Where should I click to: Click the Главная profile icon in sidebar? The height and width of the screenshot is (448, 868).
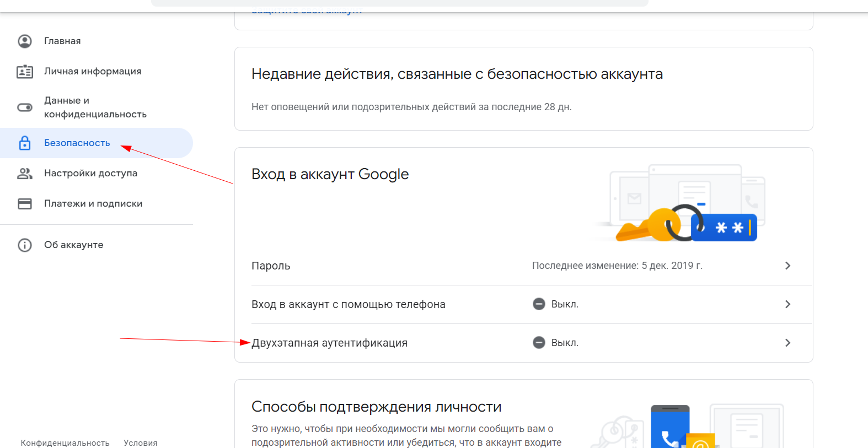25,41
